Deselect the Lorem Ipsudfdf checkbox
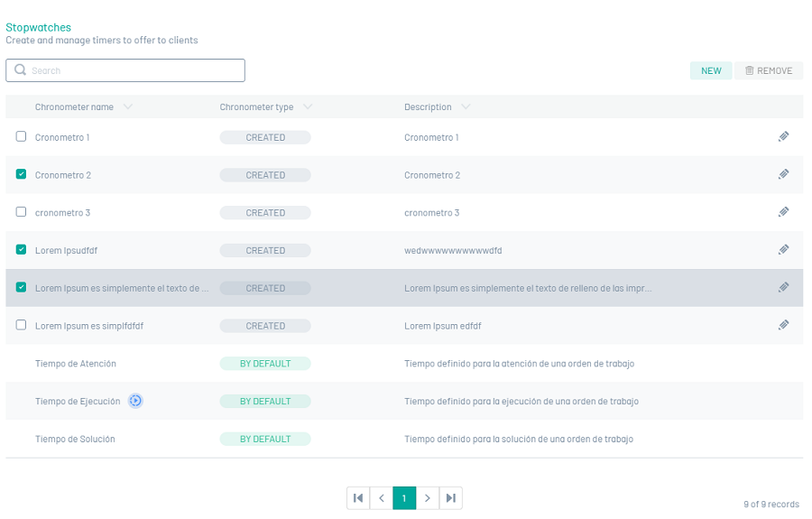Image resolution: width=812 pixels, height=519 pixels. (x=21, y=250)
